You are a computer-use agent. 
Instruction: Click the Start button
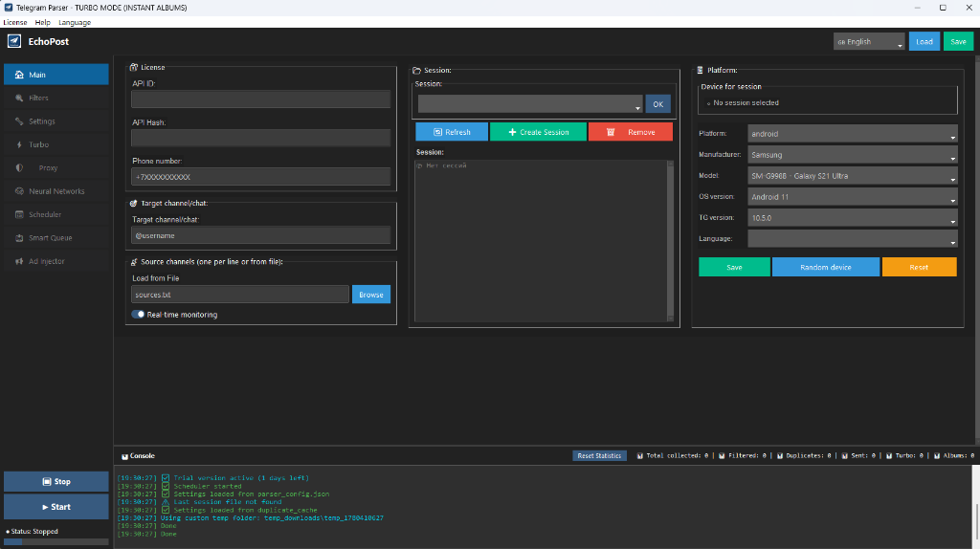[56, 507]
